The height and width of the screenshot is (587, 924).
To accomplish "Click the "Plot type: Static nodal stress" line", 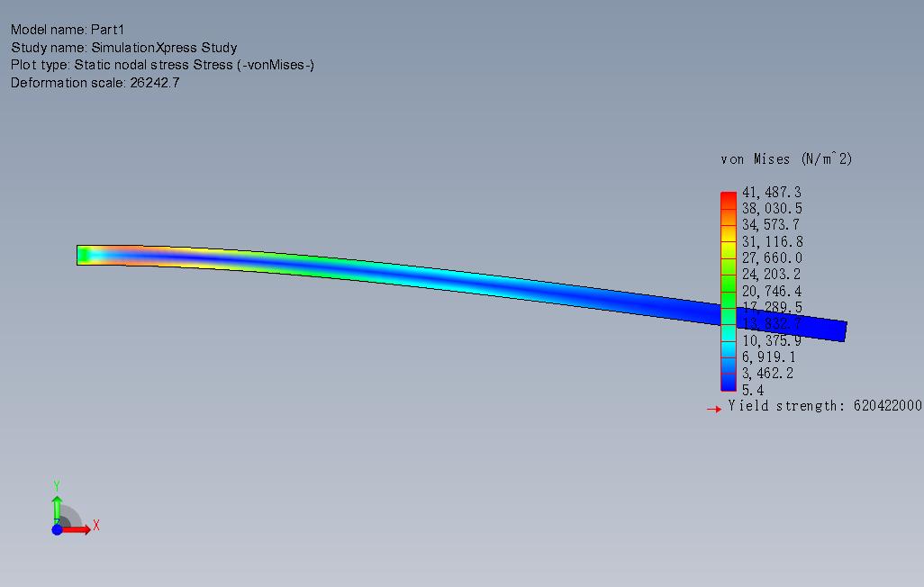I will tap(162, 65).
